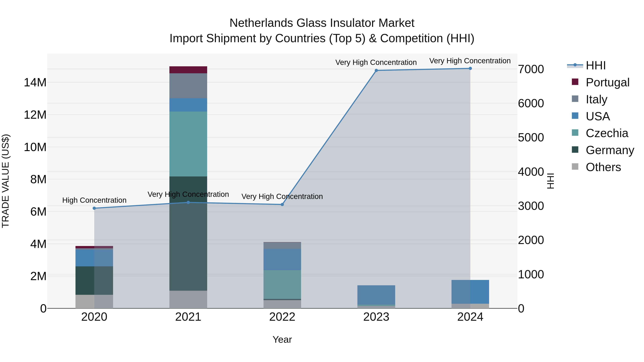The width and height of the screenshot is (644, 362).
Task: Click the '6M' left axis tick
Action: (x=38, y=212)
